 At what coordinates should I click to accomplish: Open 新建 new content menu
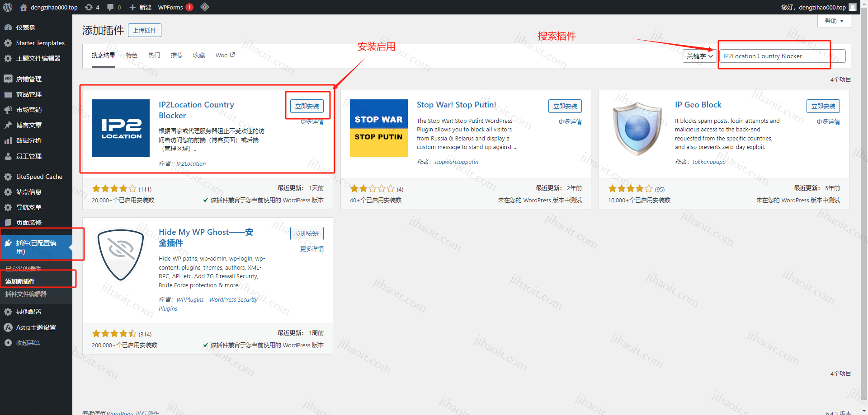coord(140,7)
